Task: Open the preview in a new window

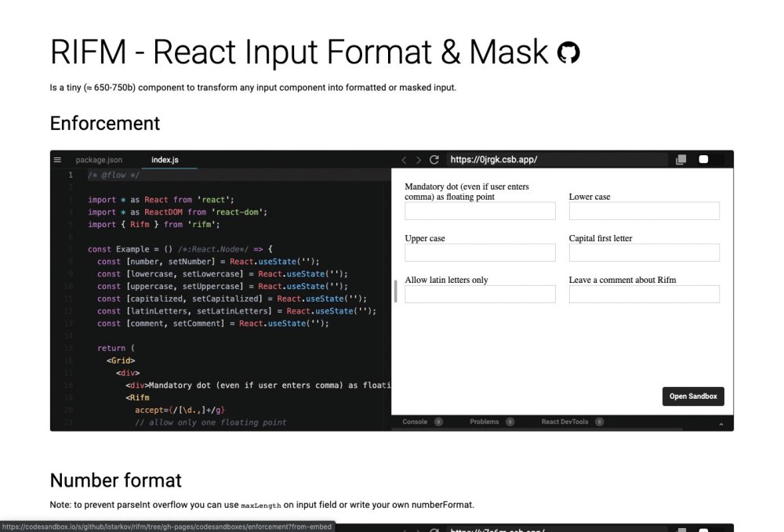Action: tap(681, 159)
